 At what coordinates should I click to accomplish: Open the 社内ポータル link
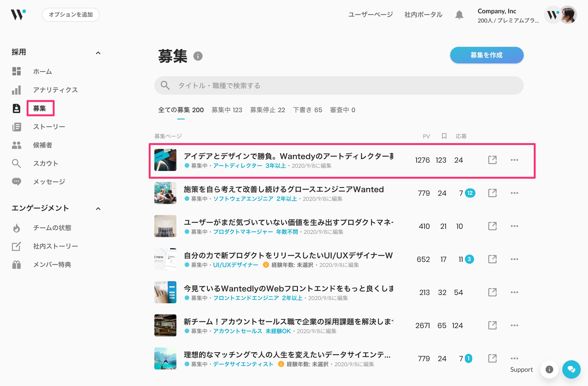coord(423,14)
